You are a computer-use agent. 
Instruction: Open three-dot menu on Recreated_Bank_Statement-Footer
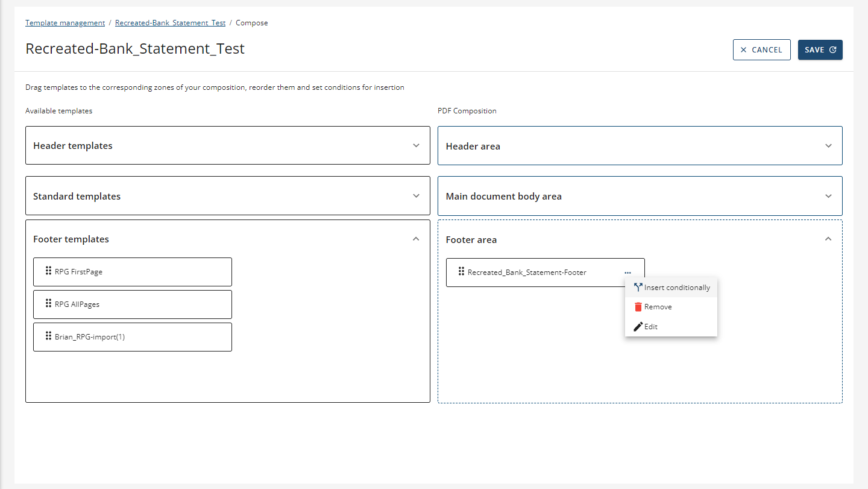click(628, 273)
